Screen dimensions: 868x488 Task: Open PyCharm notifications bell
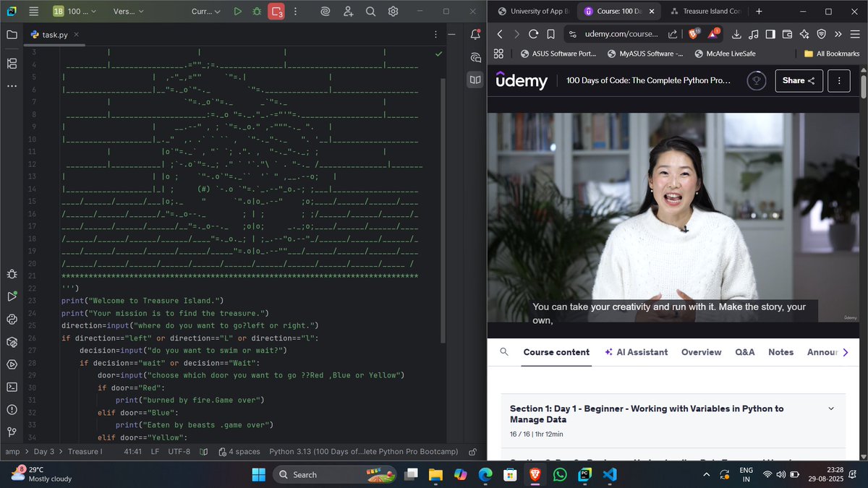point(475,35)
